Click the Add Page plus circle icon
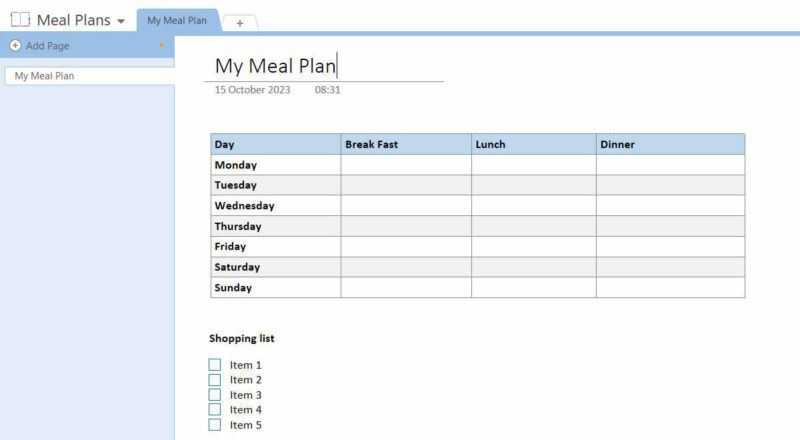This screenshot has height=440, width=800. point(15,45)
